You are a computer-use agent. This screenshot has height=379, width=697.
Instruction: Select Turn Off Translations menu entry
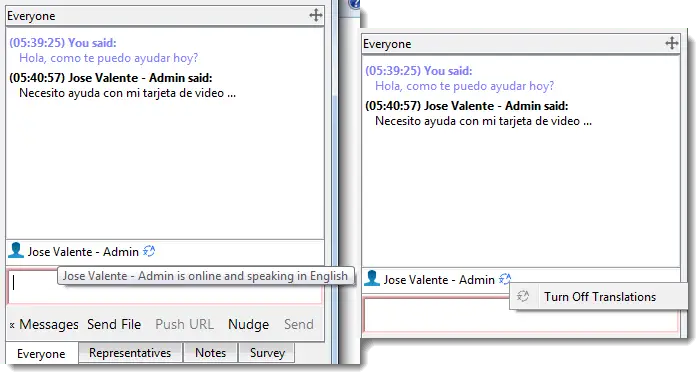tap(599, 297)
